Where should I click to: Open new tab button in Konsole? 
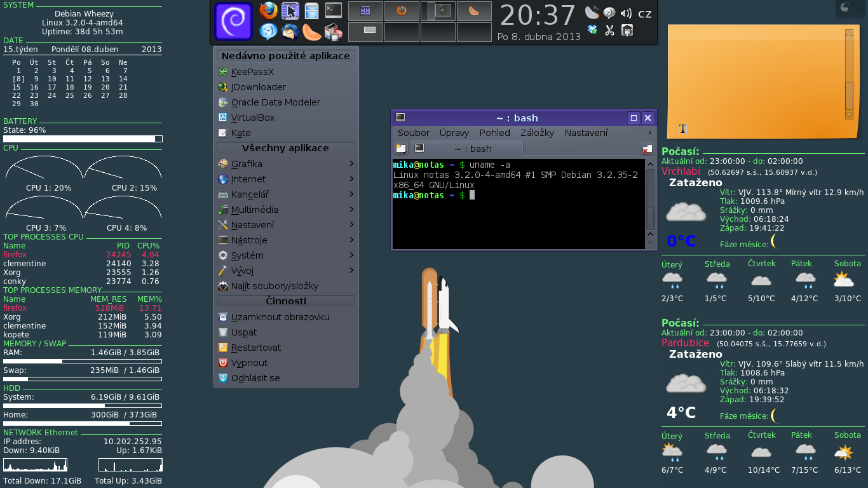pyautogui.click(x=401, y=149)
